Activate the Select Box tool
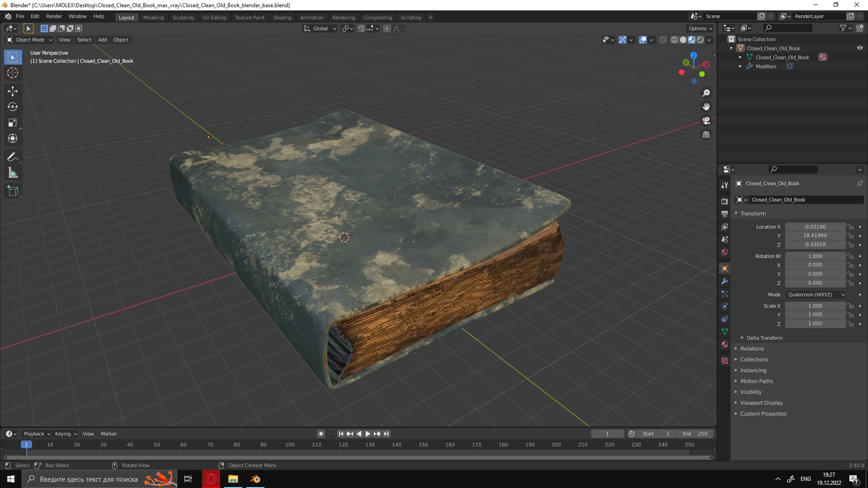This screenshot has height=488, width=868. point(13,57)
